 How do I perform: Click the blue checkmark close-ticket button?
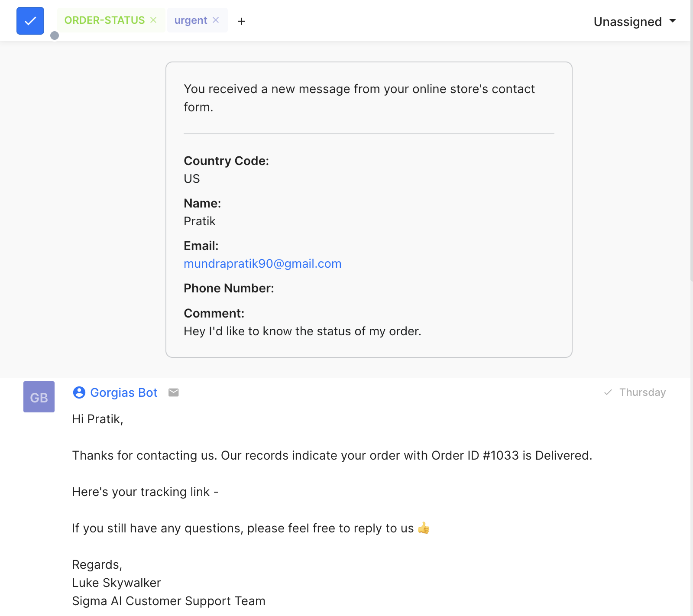30,21
